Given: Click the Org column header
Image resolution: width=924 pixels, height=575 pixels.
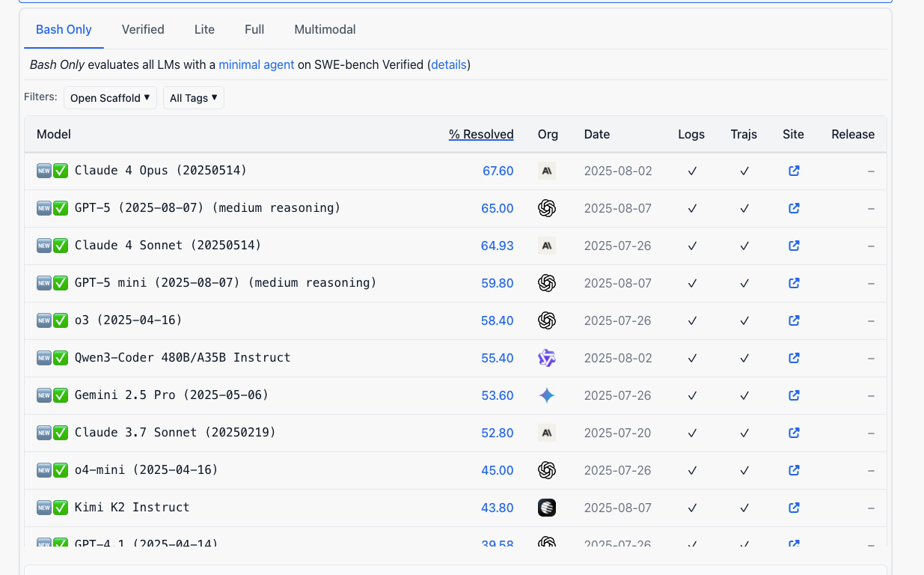Looking at the screenshot, I should coord(548,135).
